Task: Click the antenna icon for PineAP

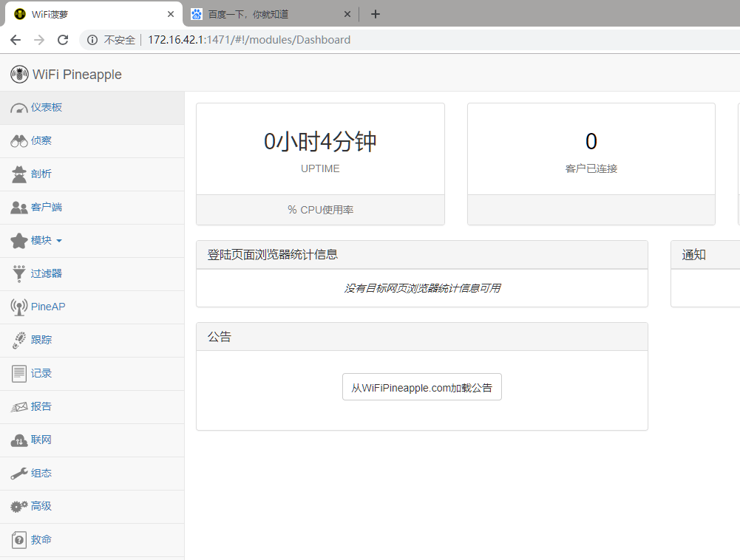Action: pos(19,307)
